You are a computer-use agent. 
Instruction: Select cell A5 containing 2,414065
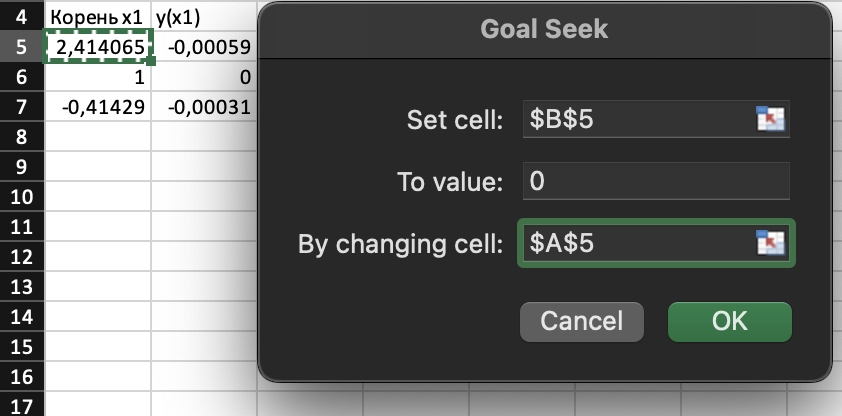(99, 47)
